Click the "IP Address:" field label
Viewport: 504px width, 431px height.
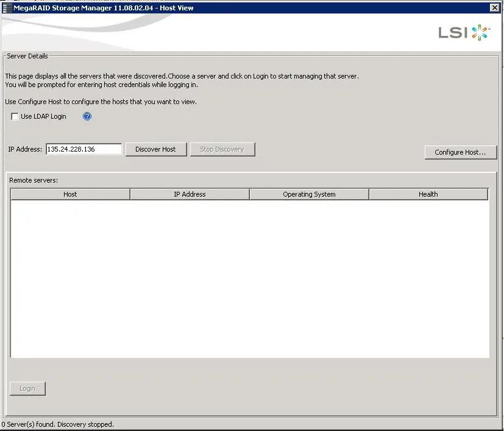click(25, 149)
